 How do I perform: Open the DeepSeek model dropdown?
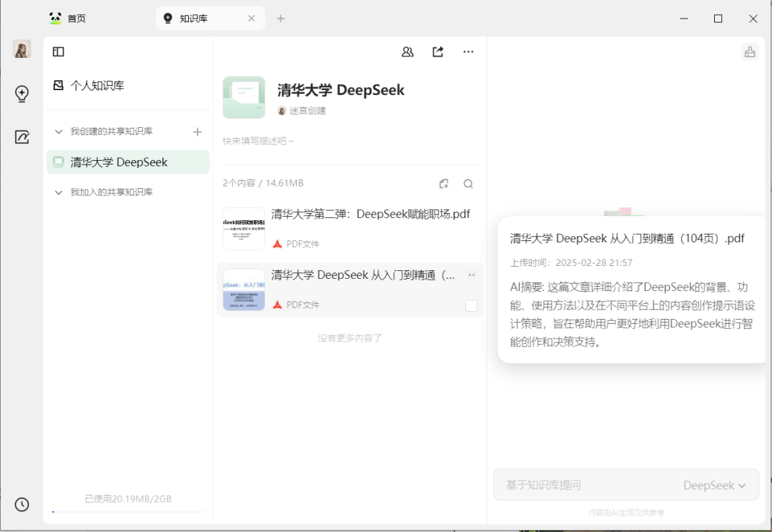(716, 485)
